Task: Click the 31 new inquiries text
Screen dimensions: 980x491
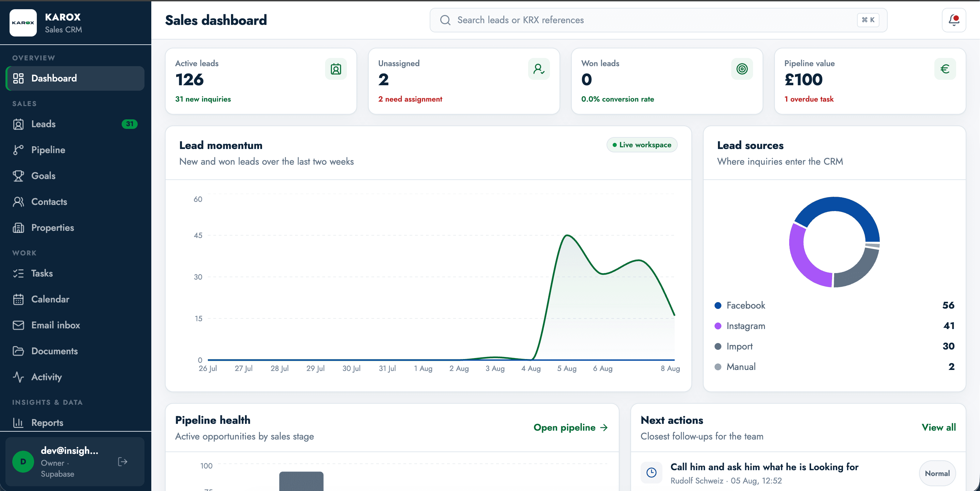Action: click(203, 99)
